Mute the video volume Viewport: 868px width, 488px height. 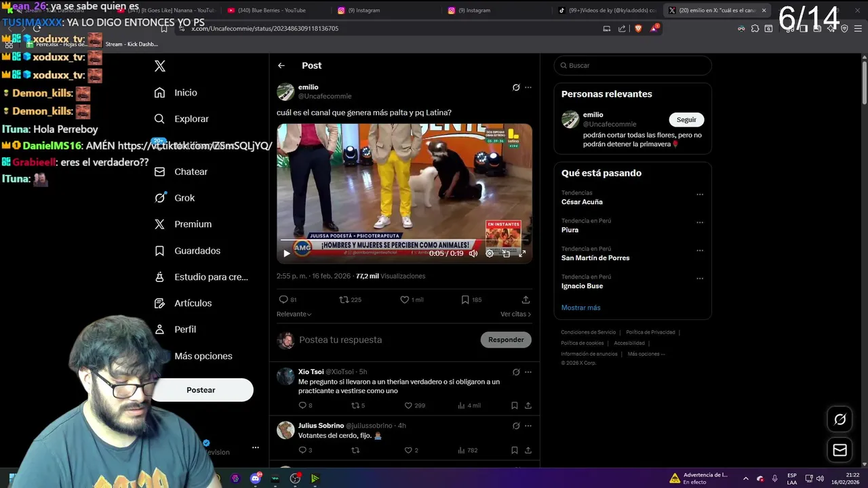[473, 253]
